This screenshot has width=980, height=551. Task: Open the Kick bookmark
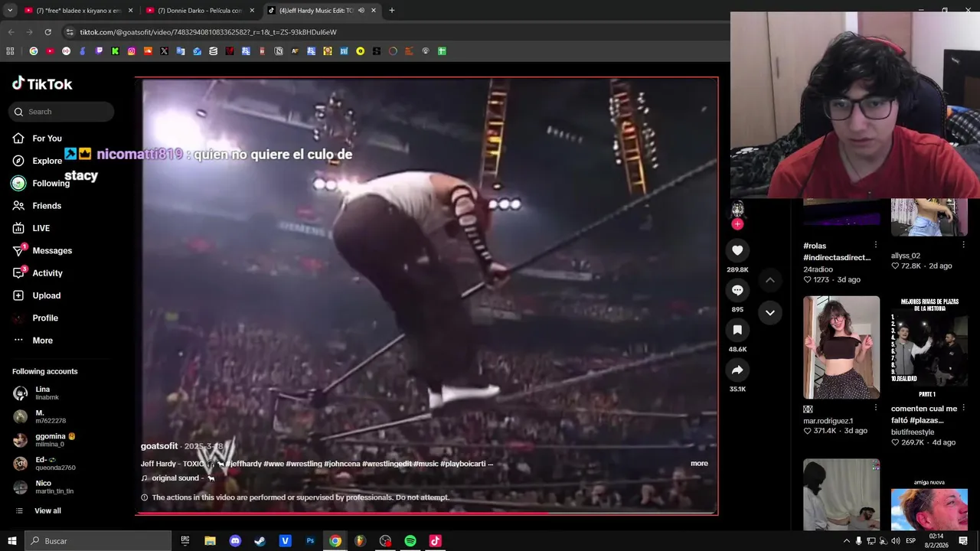coord(115,51)
